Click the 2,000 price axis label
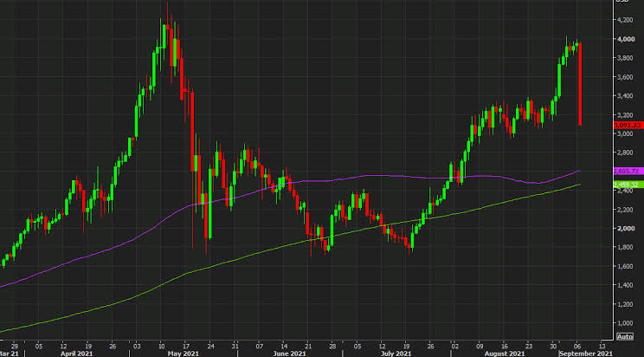This screenshot has width=644, height=357. tap(625, 229)
